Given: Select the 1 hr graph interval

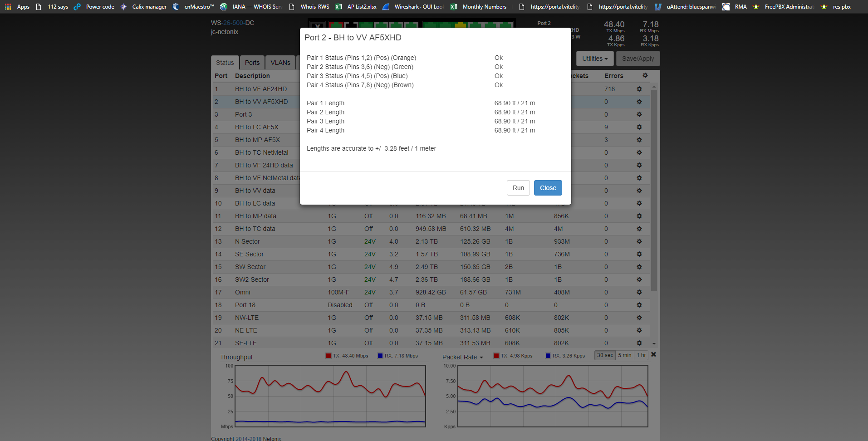Looking at the screenshot, I should point(641,355).
